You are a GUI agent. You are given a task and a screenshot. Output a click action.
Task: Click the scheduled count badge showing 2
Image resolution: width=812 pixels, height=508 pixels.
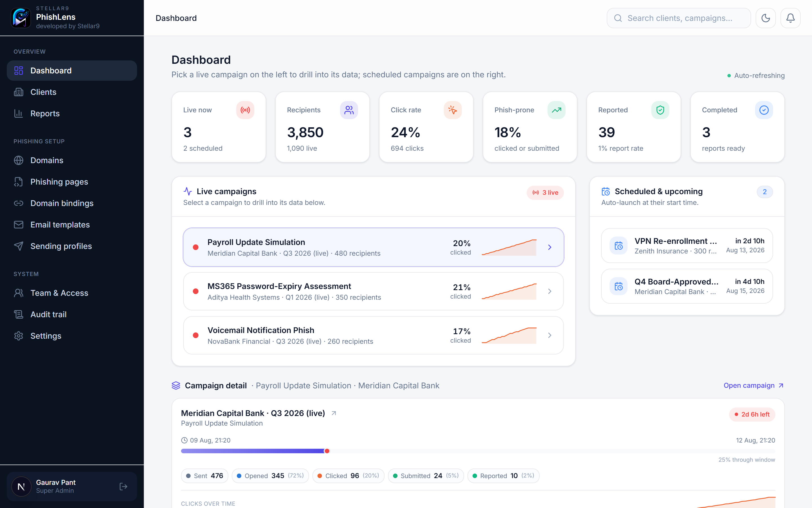[x=765, y=192]
